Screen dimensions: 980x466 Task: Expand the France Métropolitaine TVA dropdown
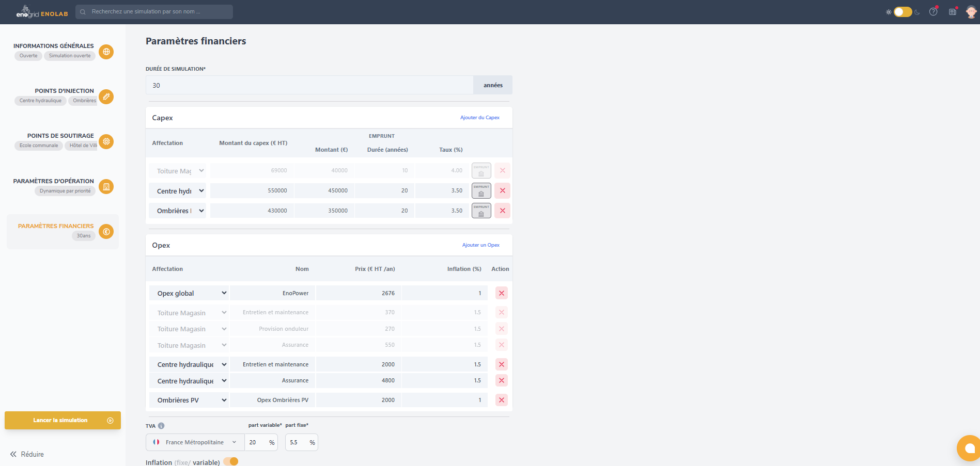pos(195,442)
